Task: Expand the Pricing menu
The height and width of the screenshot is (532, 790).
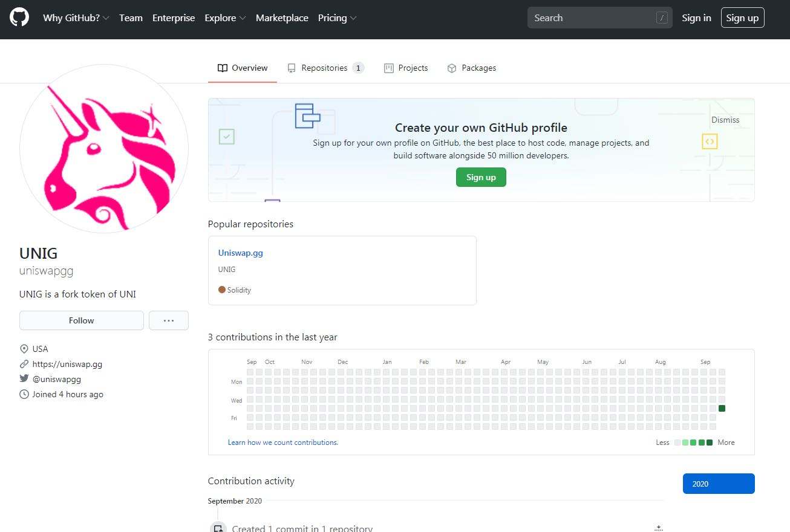Action: point(338,18)
